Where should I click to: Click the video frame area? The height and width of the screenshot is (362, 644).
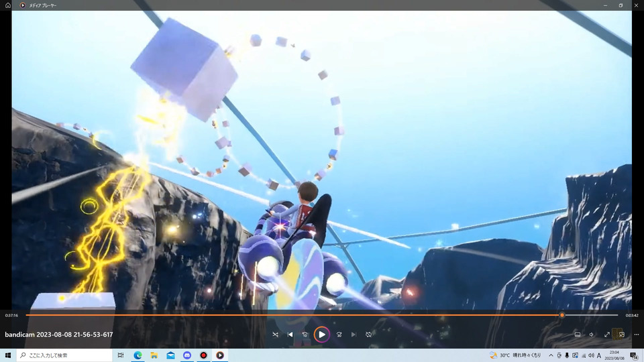(x=321, y=160)
